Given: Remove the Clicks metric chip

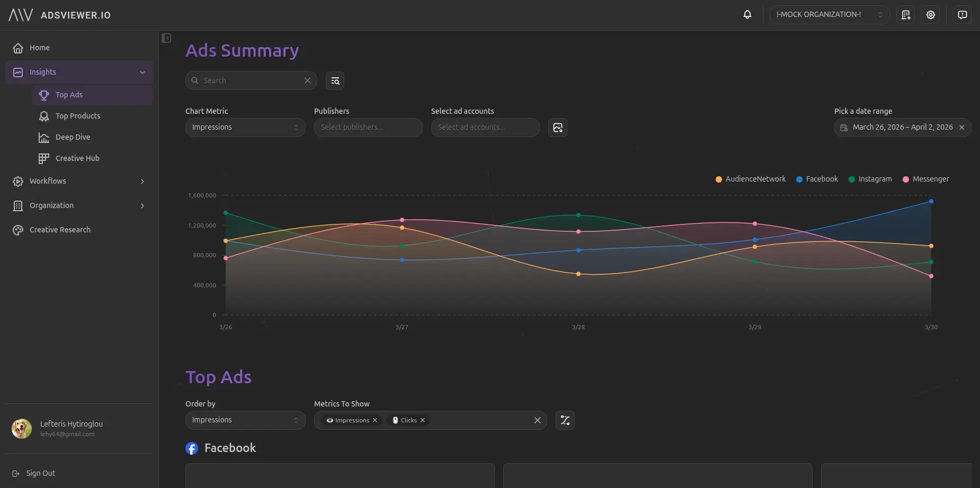Looking at the screenshot, I should point(422,420).
